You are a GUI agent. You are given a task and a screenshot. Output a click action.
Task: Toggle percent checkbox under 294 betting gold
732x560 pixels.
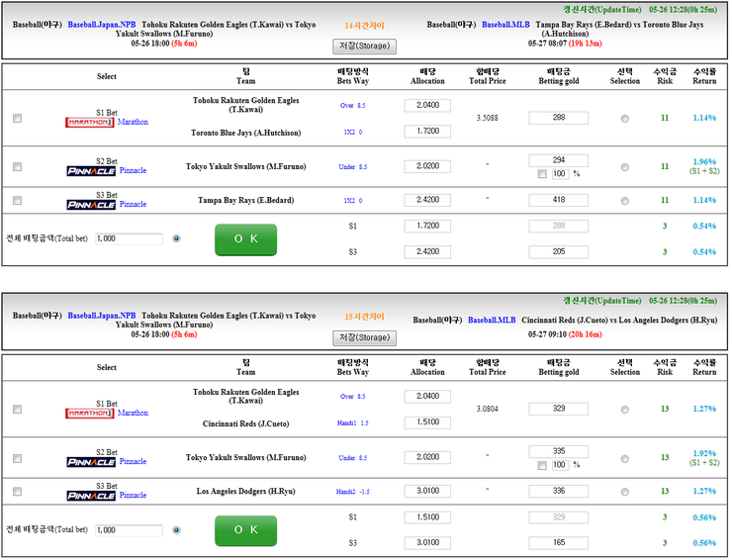[542, 174]
